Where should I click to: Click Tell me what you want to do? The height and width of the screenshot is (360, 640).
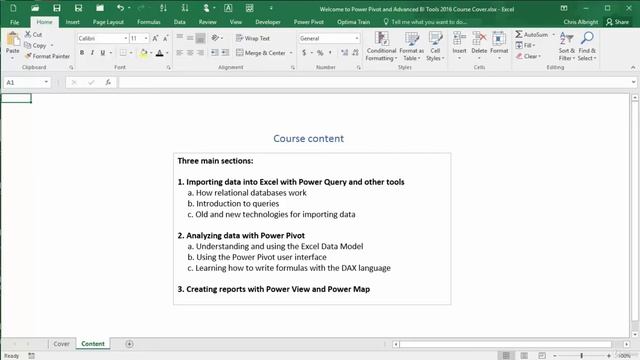coord(424,22)
